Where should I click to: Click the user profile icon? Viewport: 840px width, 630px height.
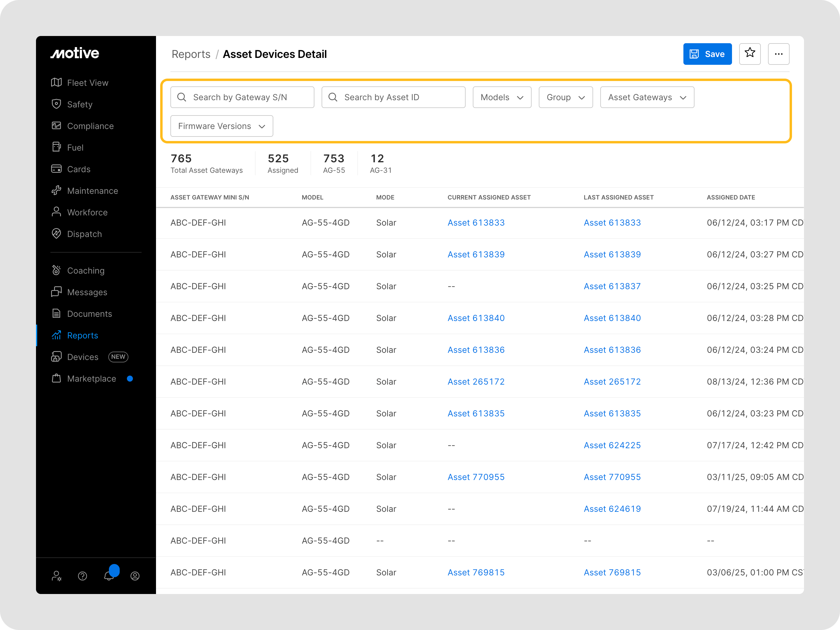click(x=135, y=576)
